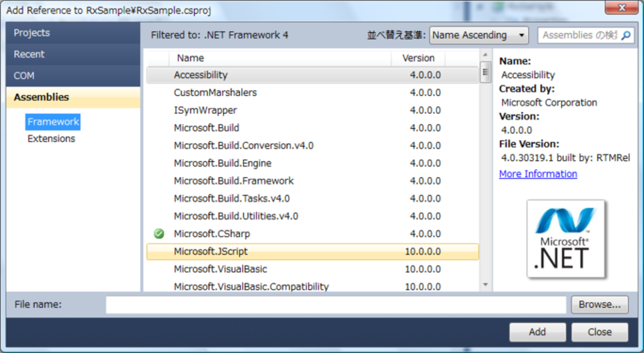644x353 pixels.
Task: Click the 4.0.30319.1 file version text
Action: point(566,158)
